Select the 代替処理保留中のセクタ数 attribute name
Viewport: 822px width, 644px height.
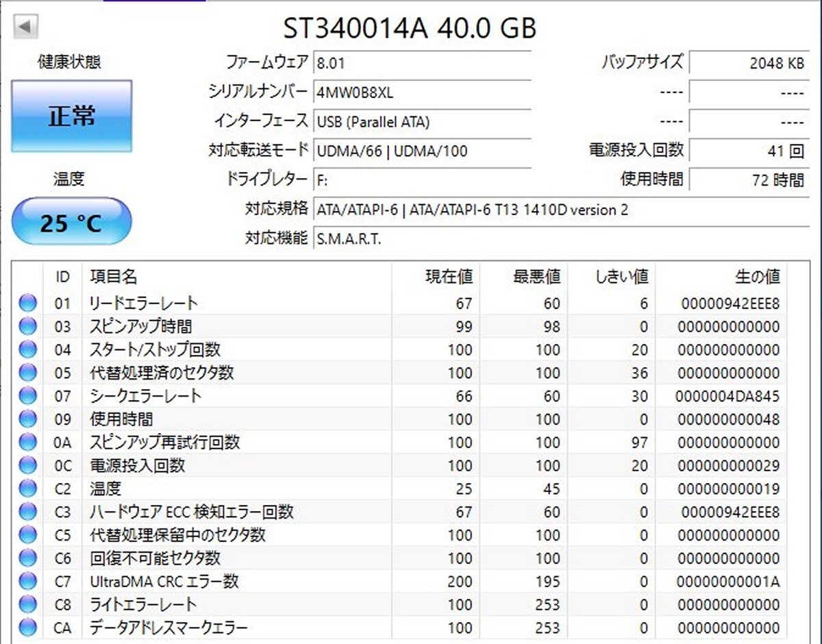pyautogui.click(x=178, y=535)
